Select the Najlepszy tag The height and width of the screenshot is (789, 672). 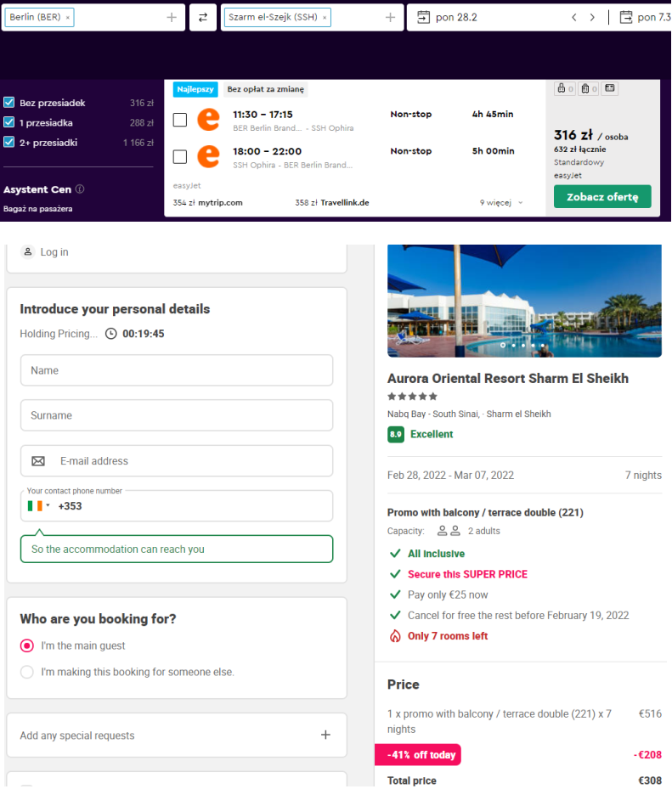pyautogui.click(x=195, y=89)
